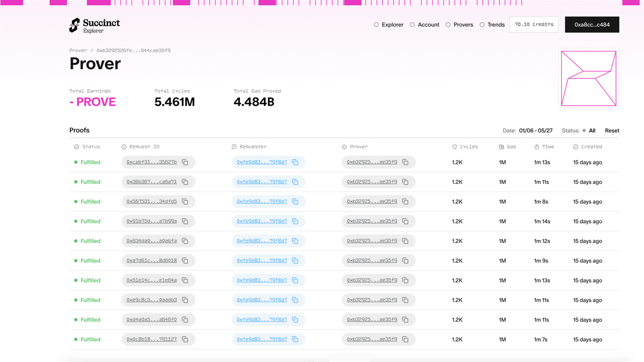Click the pink prover avatar image
The image size is (644, 362).
[x=589, y=78]
